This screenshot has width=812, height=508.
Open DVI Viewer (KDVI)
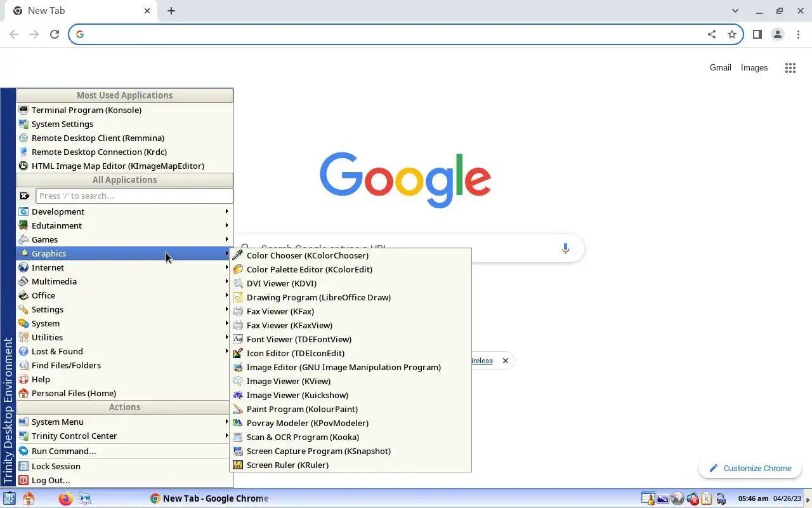350,283
